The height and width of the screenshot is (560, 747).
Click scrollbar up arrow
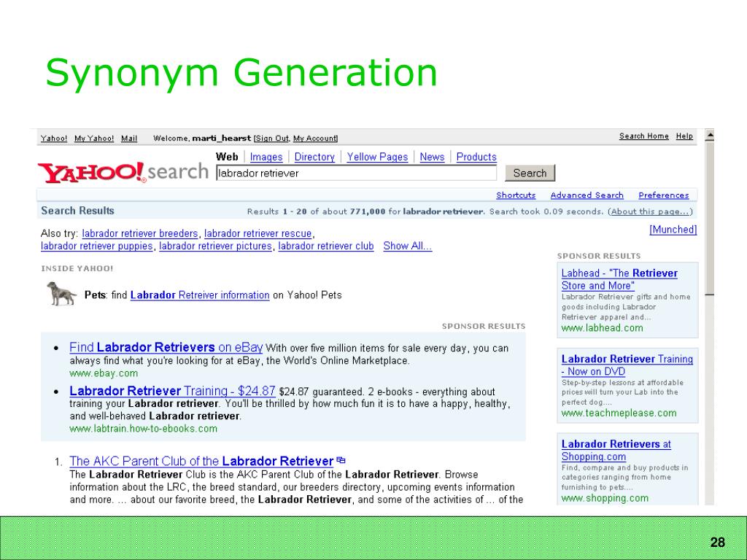point(709,136)
